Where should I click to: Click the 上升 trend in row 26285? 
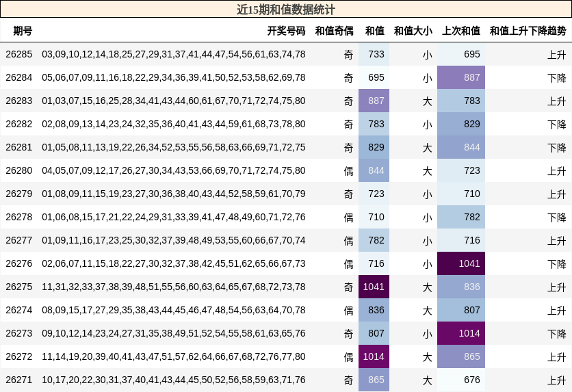point(557,55)
